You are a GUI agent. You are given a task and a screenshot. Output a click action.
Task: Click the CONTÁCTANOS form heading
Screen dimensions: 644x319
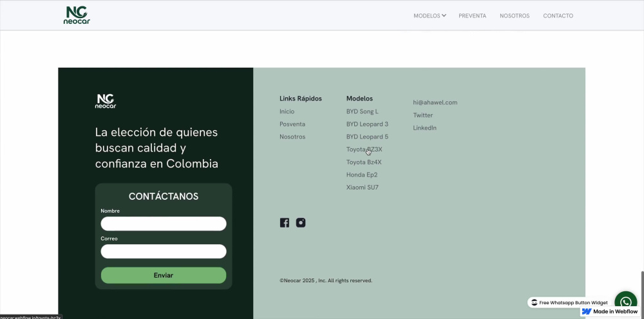point(164,197)
